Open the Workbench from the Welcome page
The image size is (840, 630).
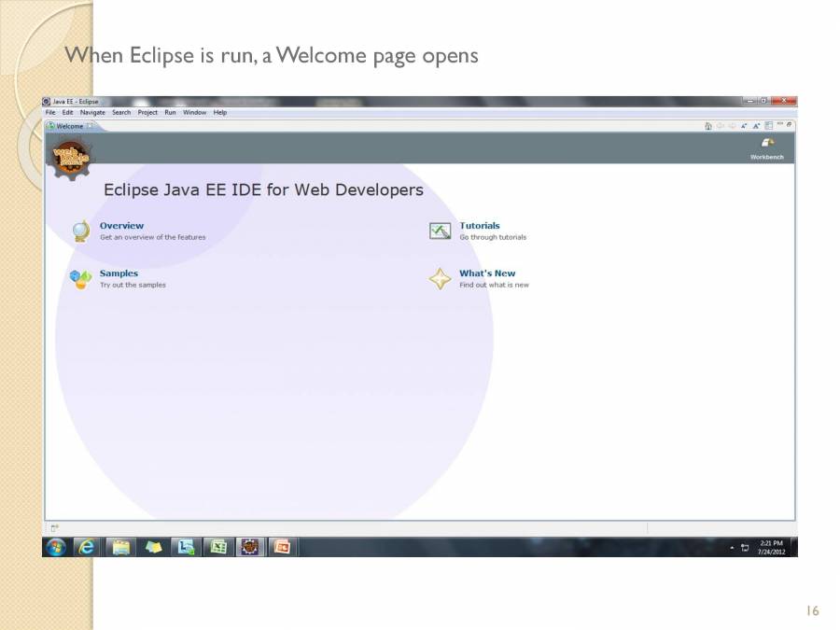coord(767,147)
